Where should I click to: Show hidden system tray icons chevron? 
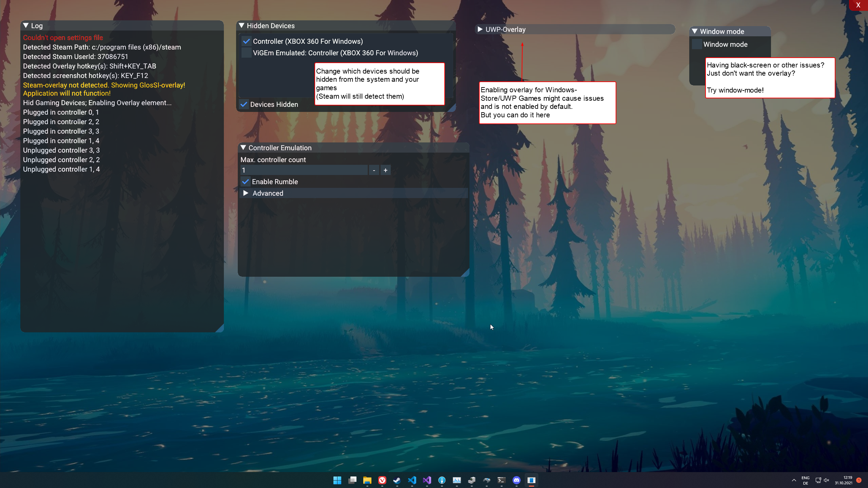794,480
